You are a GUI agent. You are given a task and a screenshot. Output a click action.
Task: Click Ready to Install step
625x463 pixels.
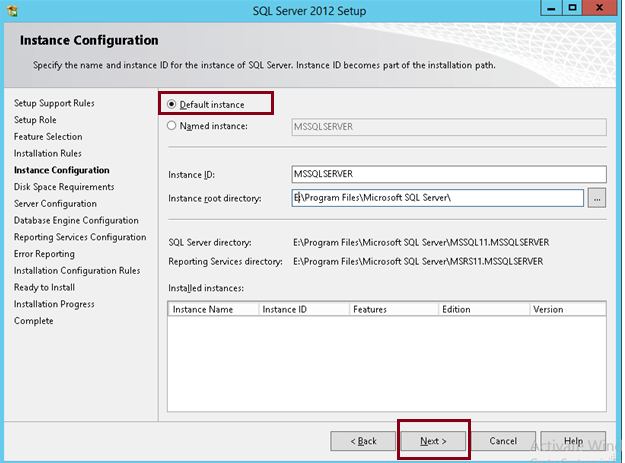(x=44, y=287)
